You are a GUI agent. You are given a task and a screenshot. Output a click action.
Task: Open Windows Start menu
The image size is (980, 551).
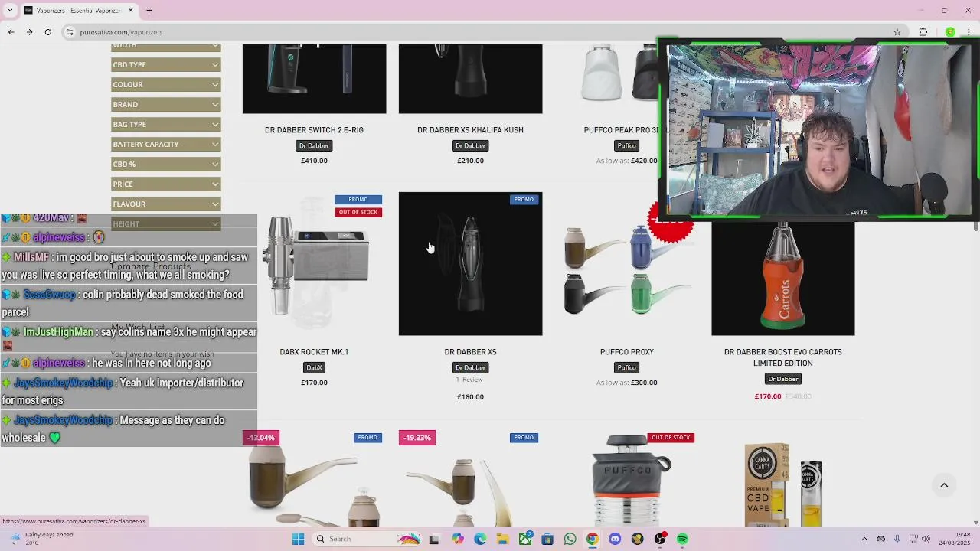(x=298, y=539)
